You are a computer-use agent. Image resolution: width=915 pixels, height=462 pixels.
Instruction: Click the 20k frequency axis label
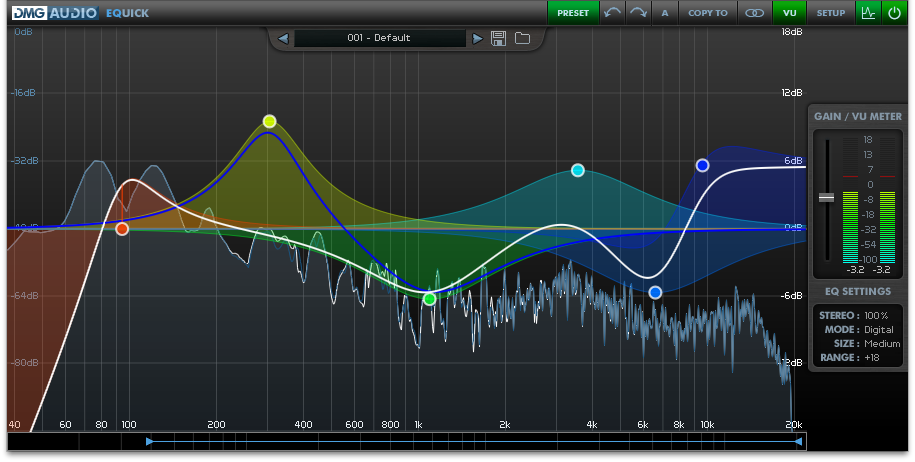click(x=794, y=425)
